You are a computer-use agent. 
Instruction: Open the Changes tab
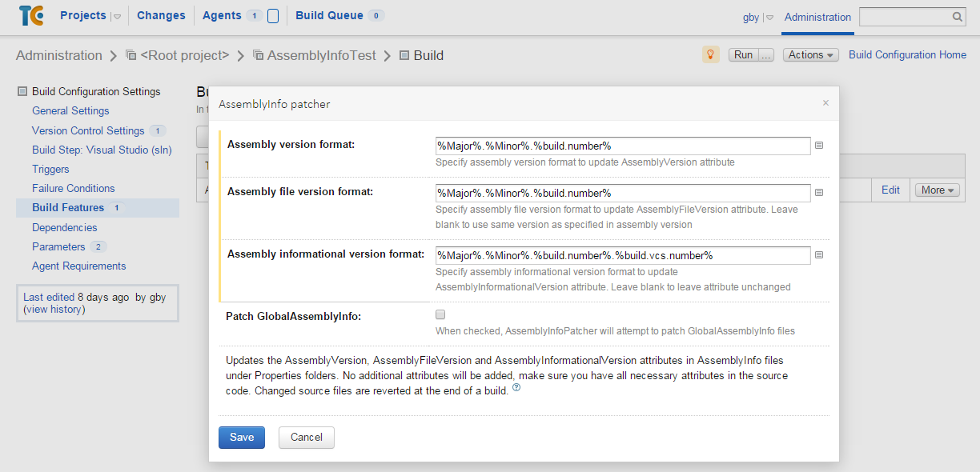pos(161,15)
